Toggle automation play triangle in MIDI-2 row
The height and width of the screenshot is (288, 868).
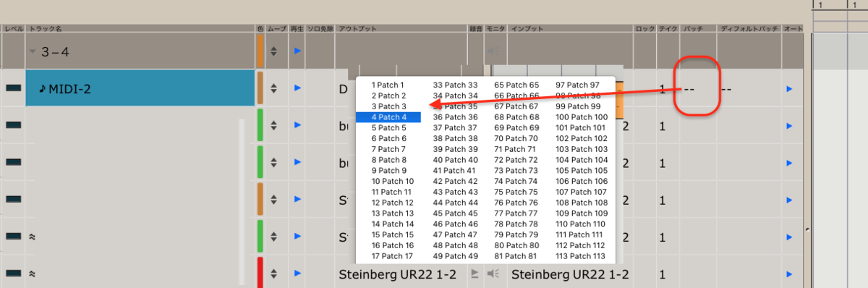click(789, 88)
